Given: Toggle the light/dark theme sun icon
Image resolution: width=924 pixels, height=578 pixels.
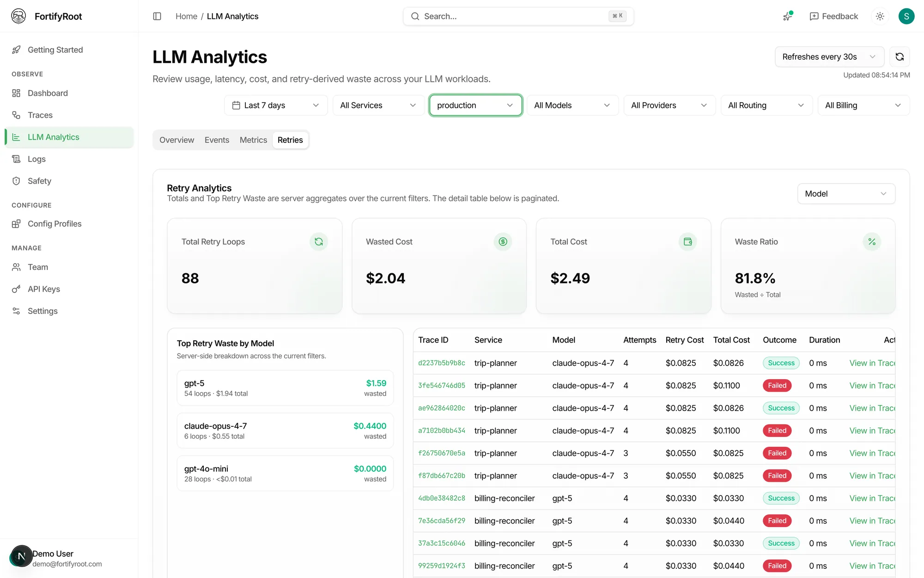Looking at the screenshot, I should tap(880, 16).
